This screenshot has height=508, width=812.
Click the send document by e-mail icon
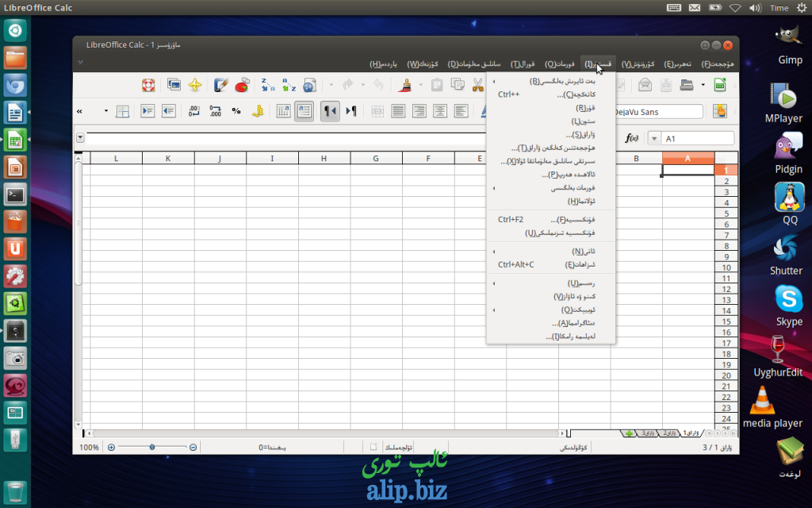pos(645,85)
